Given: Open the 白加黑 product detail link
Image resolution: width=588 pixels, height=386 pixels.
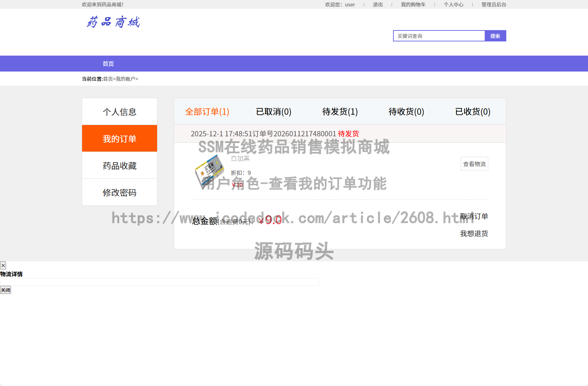Looking at the screenshot, I should coord(240,158).
